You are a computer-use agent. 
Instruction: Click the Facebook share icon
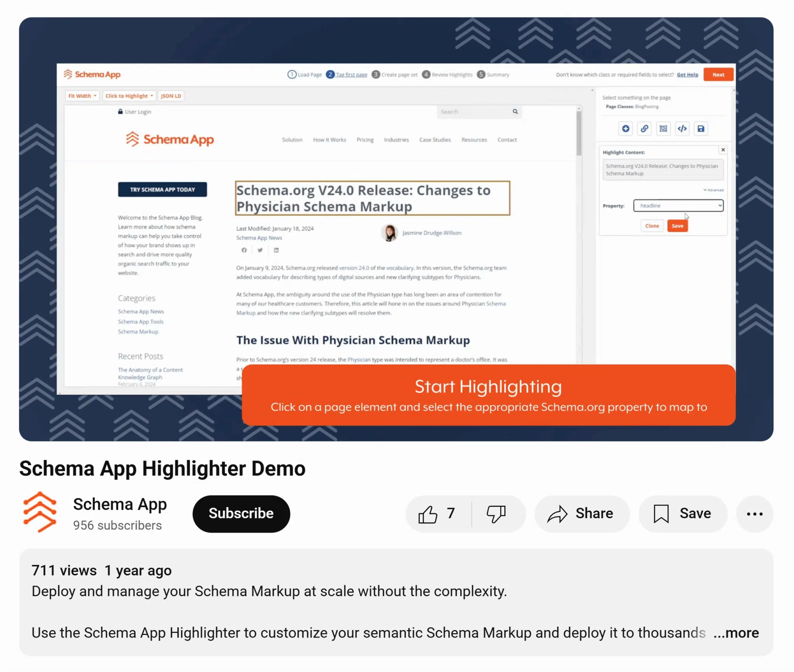(x=244, y=250)
